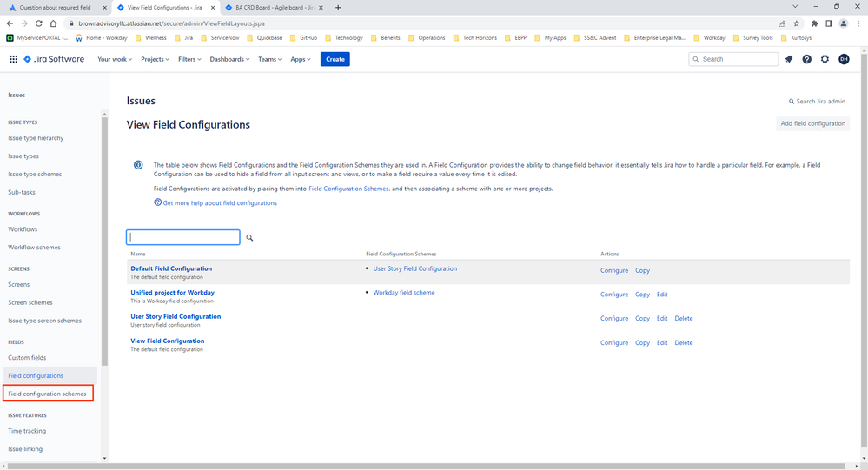Click the page horizontal scrollbar at bottom
This screenshot has height=470, width=868.
click(427, 467)
